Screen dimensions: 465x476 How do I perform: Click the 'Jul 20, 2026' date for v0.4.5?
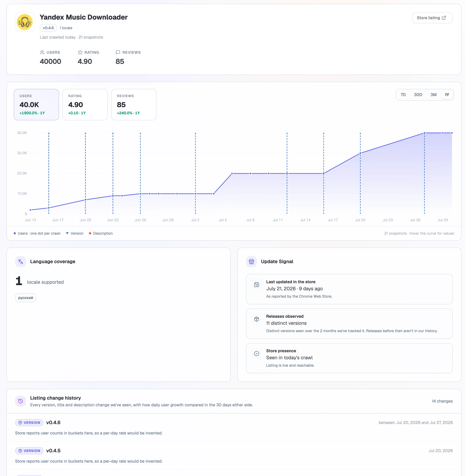click(x=441, y=451)
